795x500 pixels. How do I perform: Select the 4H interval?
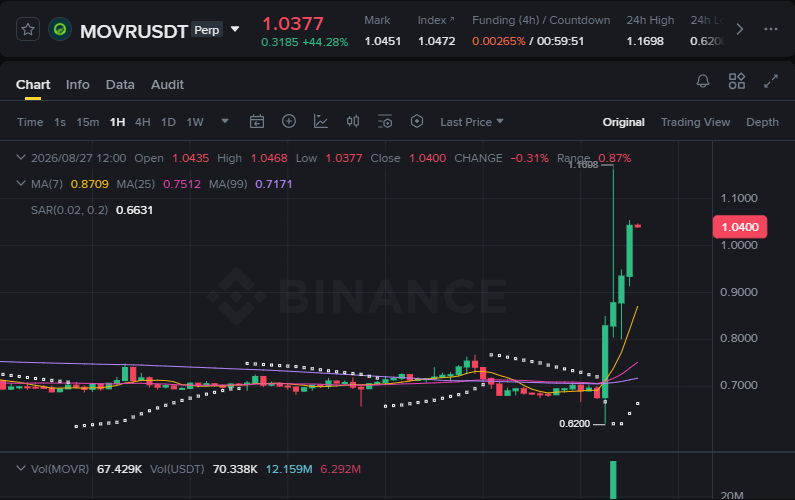coord(142,122)
